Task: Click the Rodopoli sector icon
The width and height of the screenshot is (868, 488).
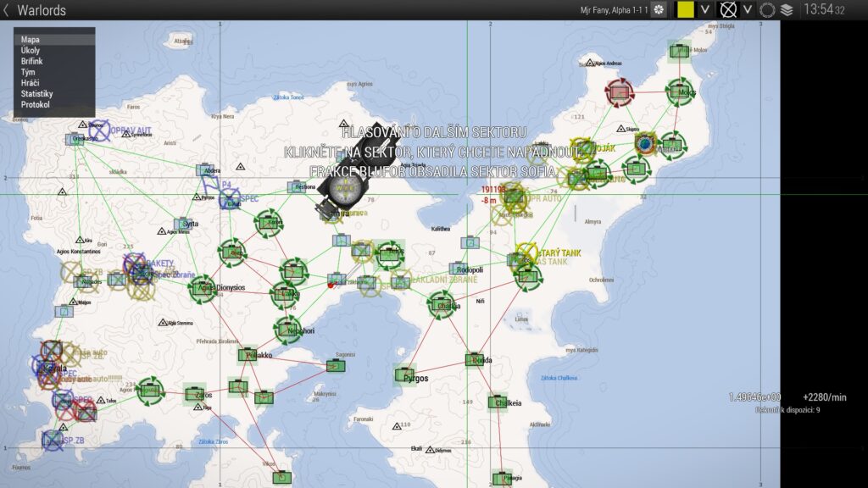Action: point(458,269)
